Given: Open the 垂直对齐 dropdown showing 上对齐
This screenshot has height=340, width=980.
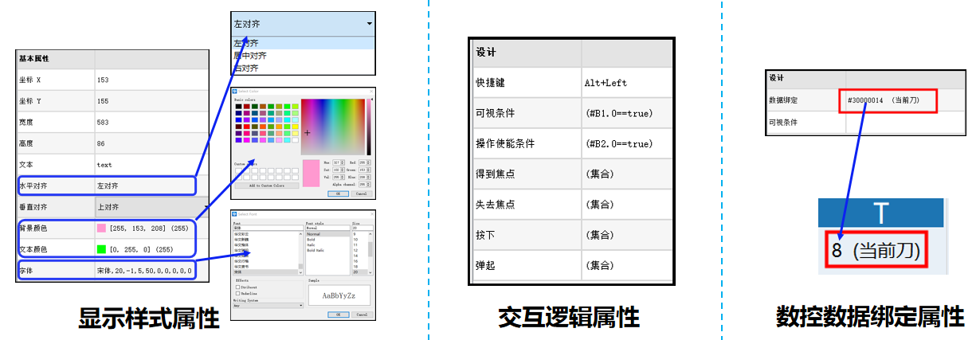Looking at the screenshot, I should [151, 206].
